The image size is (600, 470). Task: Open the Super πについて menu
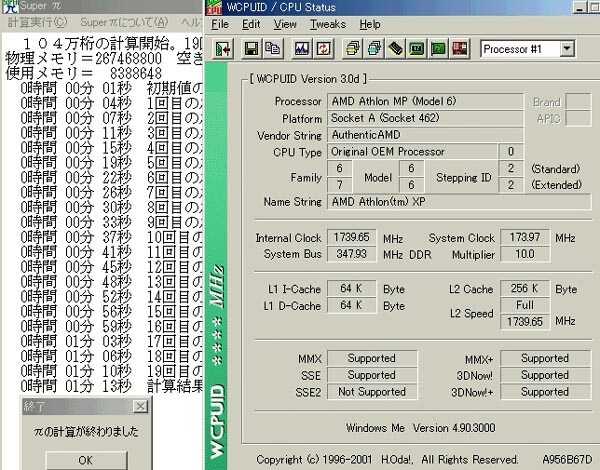coord(124,22)
